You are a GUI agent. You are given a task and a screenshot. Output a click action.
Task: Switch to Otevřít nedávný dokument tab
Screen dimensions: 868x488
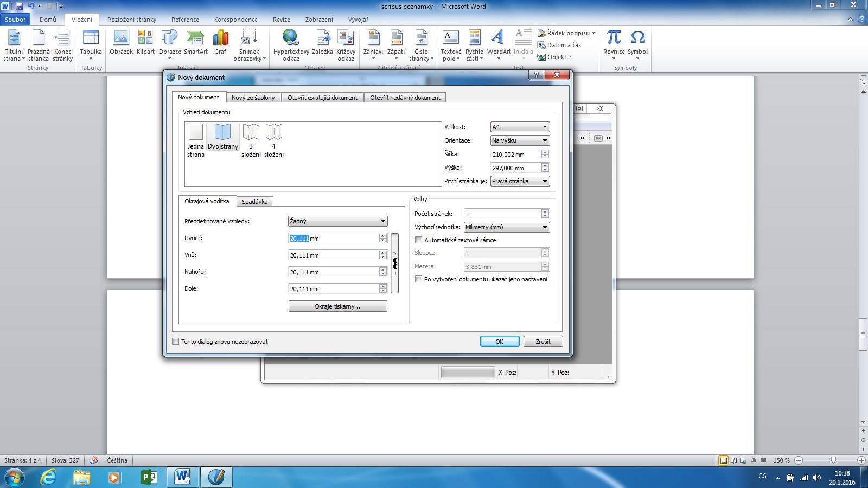(405, 98)
